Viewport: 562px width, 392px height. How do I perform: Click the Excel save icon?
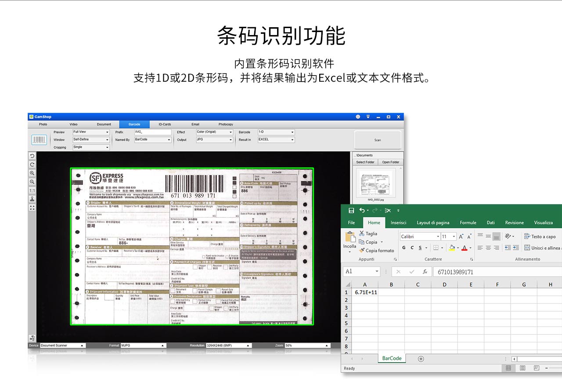coord(351,210)
